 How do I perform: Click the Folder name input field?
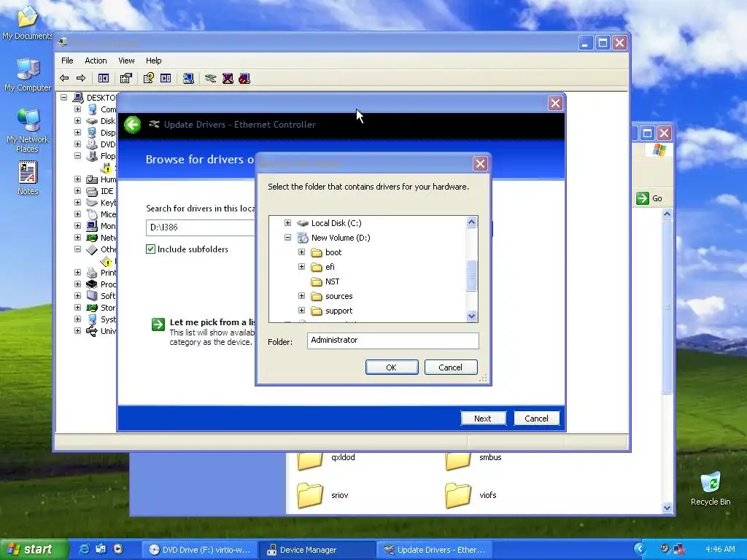coord(393,340)
